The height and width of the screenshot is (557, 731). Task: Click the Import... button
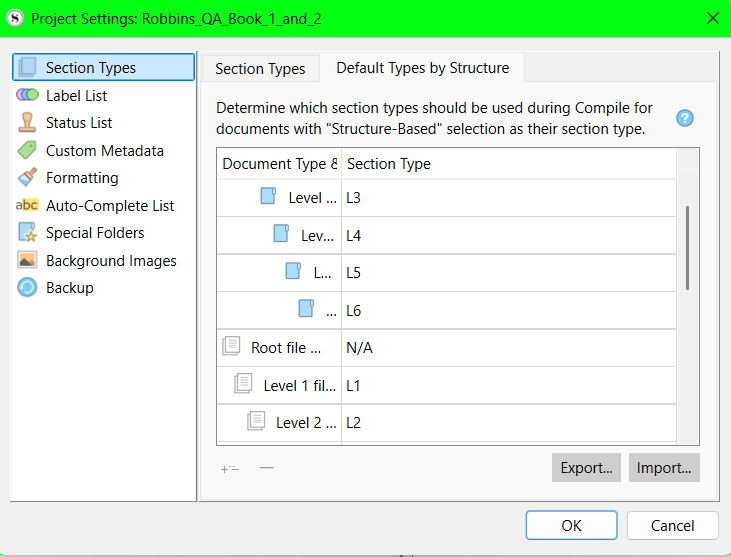(x=664, y=468)
